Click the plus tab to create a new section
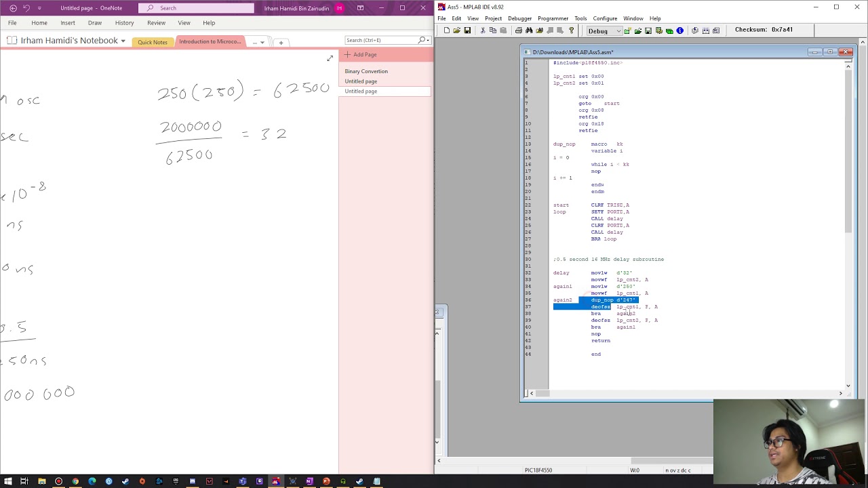Viewport: 868px width, 488px height. pyautogui.click(x=281, y=43)
